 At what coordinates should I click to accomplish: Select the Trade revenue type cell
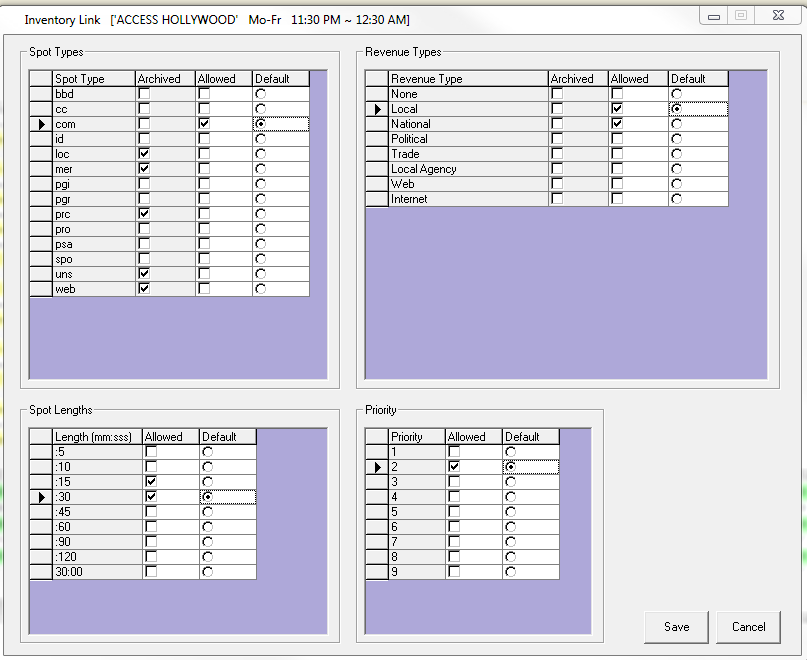tap(467, 154)
